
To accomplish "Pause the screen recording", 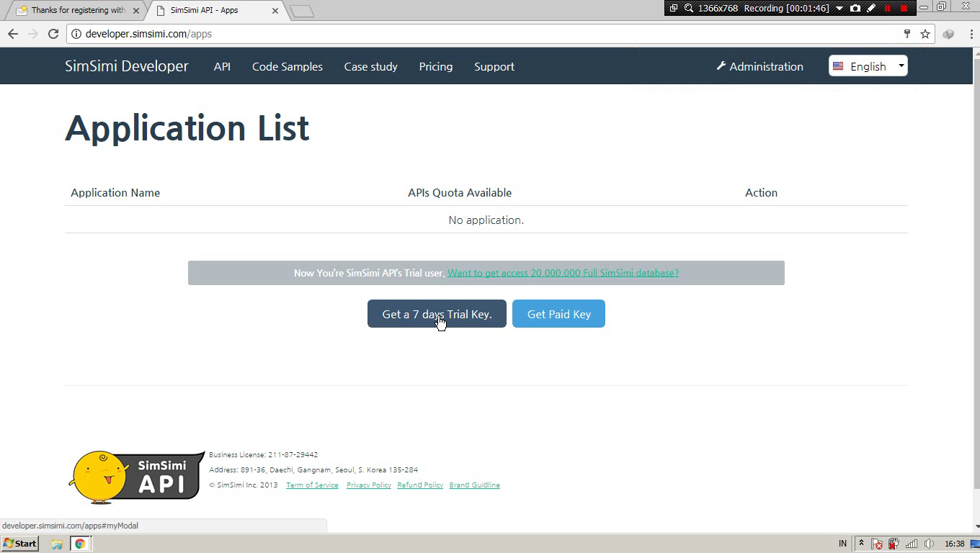I will coord(887,8).
